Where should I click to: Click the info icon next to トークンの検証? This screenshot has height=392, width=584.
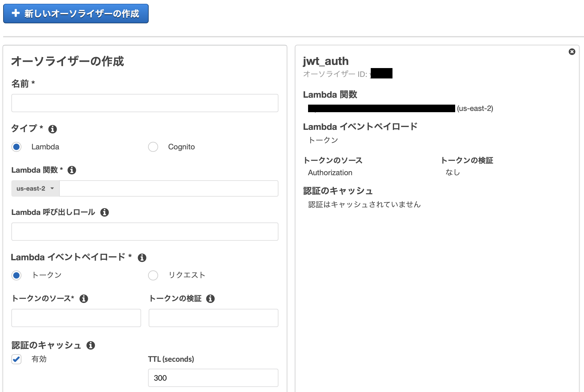(211, 299)
